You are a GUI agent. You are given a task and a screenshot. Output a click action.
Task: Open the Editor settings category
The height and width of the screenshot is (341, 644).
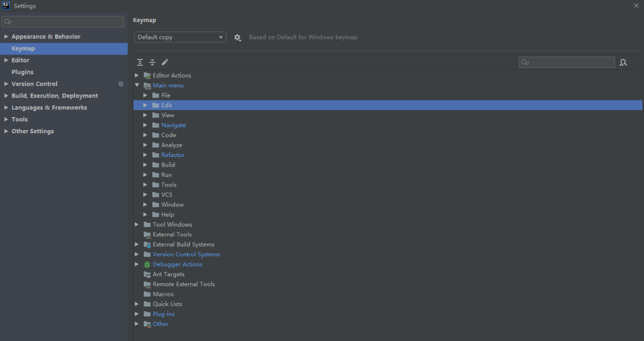pyautogui.click(x=20, y=60)
